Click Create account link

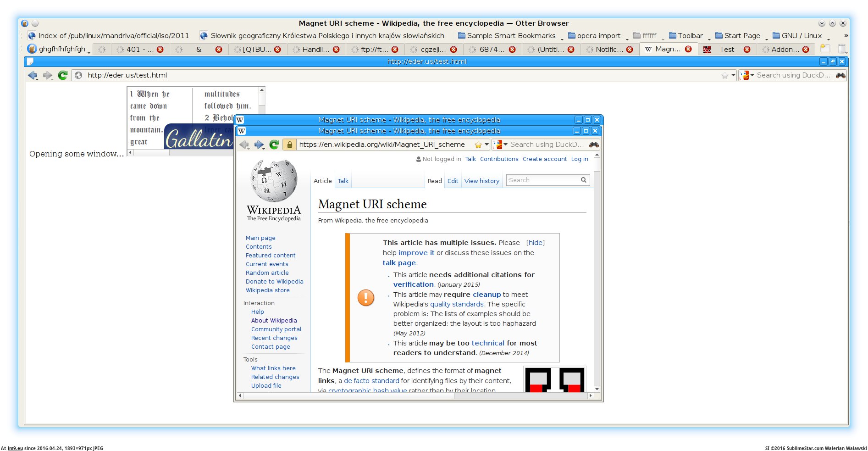pos(545,159)
